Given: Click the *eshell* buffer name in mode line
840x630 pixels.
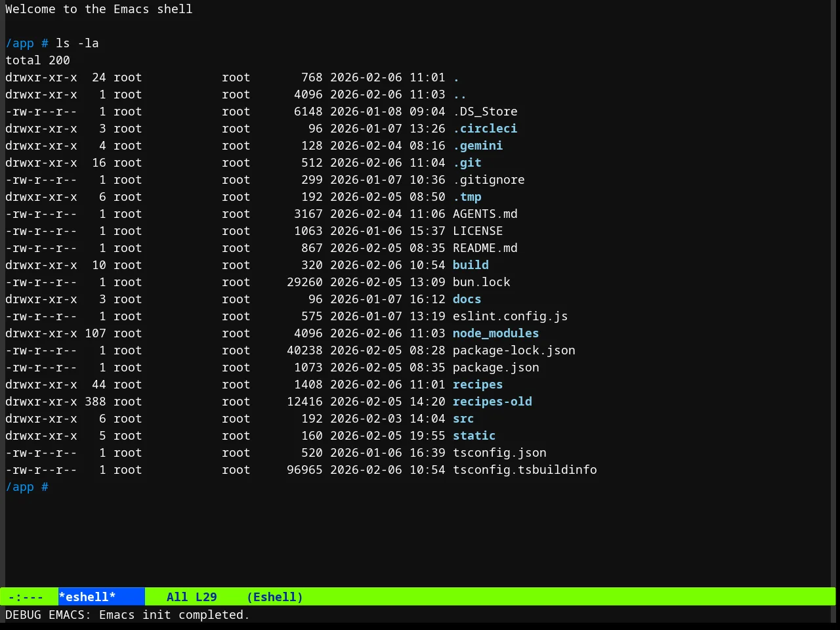Looking at the screenshot, I should (x=87, y=597).
